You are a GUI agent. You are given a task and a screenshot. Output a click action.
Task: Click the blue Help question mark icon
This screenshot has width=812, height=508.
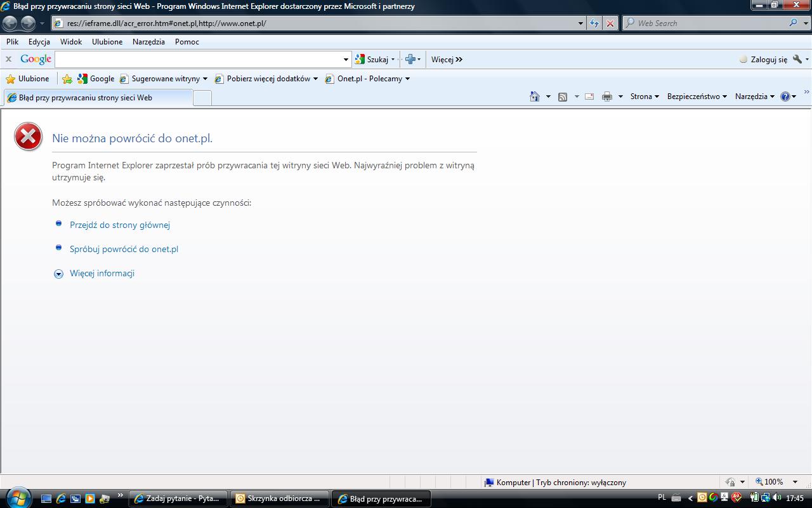(785, 97)
